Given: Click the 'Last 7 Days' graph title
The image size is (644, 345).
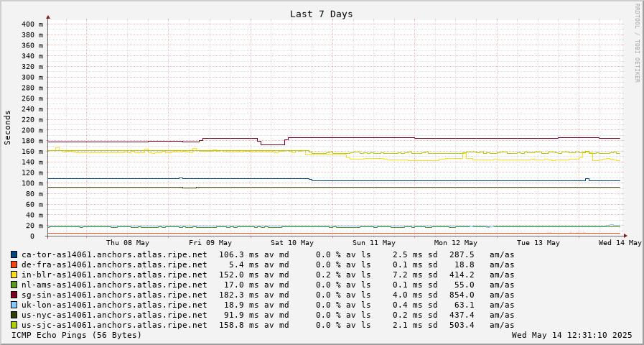Looking at the screenshot, I should 321,14.
